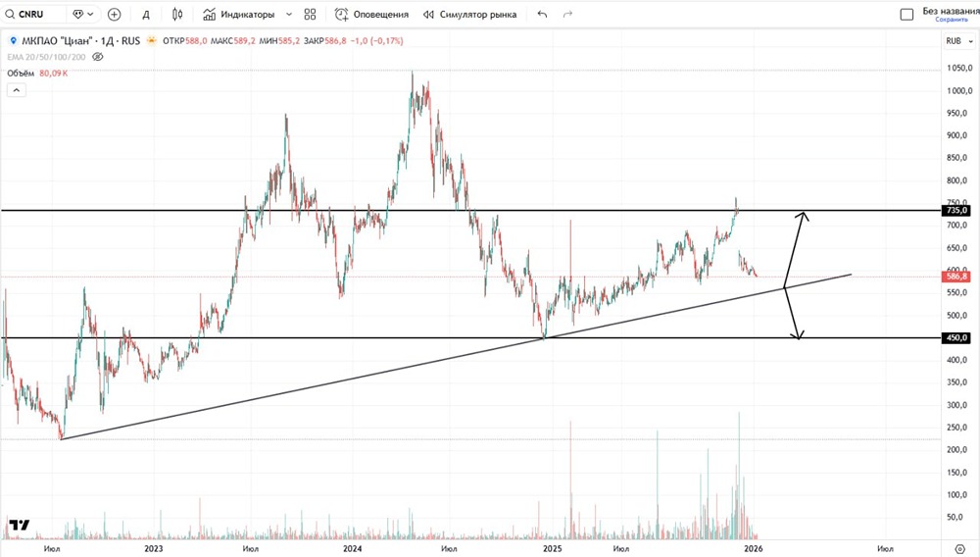Open the candlestick chart type selector

177,14
